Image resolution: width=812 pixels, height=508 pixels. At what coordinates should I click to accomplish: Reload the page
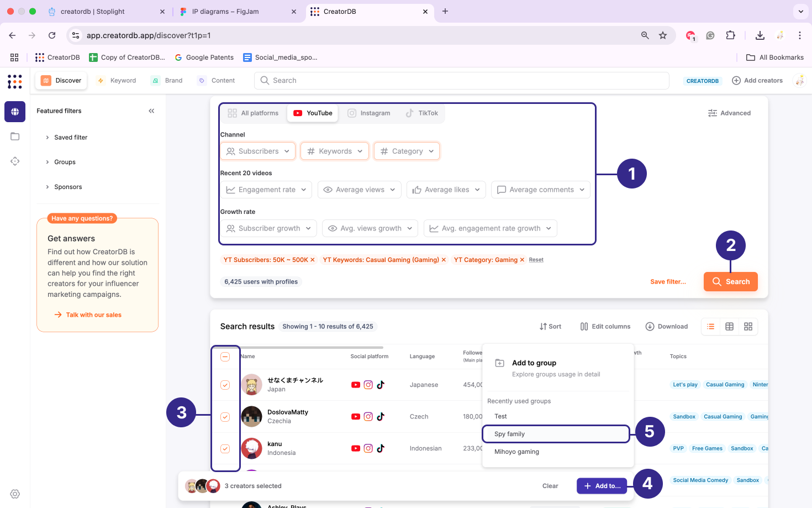tap(52, 35)
